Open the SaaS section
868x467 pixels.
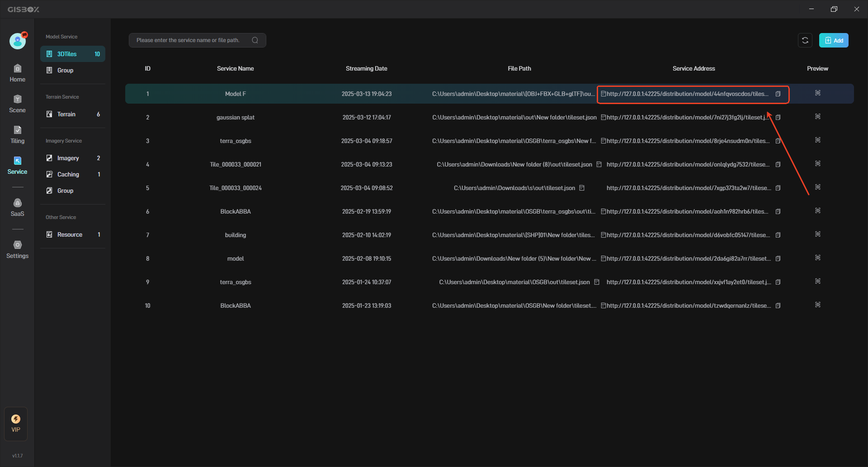click(17, 207)
